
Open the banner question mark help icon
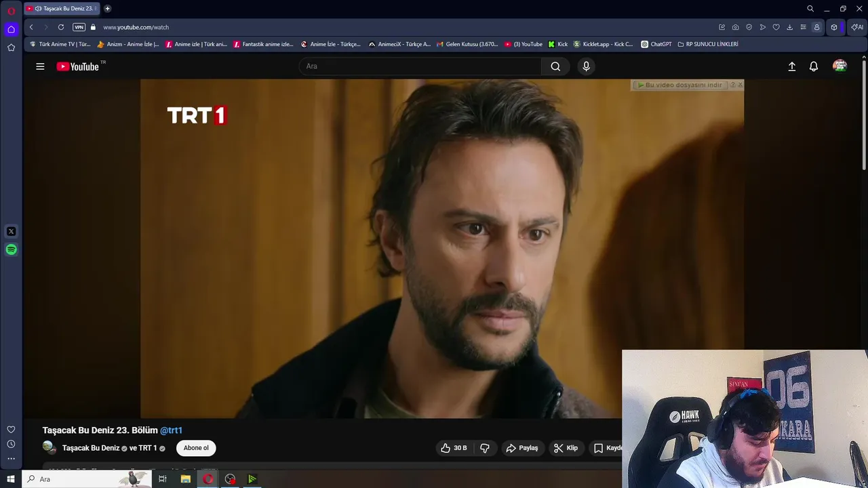pyautogui.click(x=732, y=85)
